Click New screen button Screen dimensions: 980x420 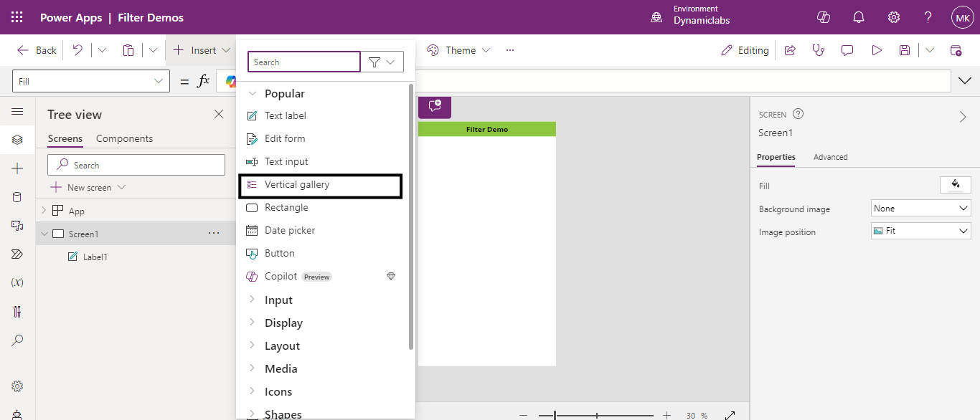click(88, 188)
